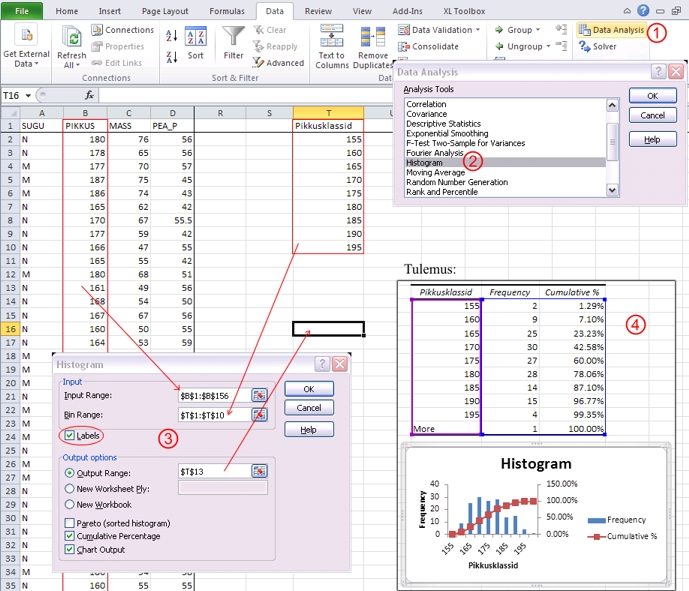Launch Text to Columns

[x=332, y=47]
